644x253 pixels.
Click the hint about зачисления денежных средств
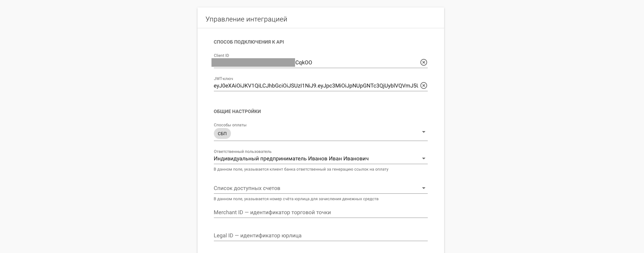[x=296, y=199]
